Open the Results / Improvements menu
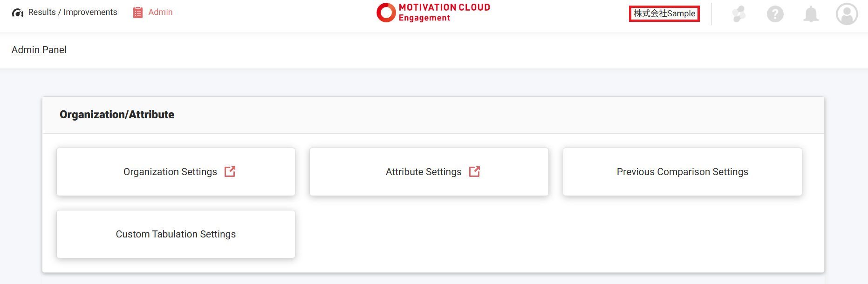868x284 pixels. click(72, 12)
